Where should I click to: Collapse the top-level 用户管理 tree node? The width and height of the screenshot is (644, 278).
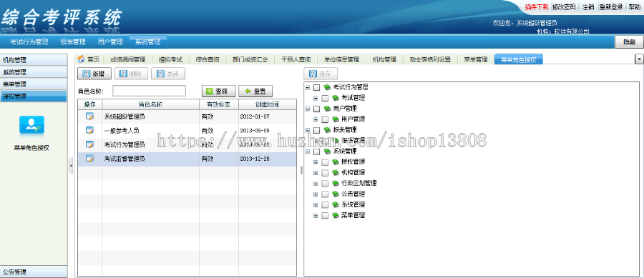pos(307,109)
